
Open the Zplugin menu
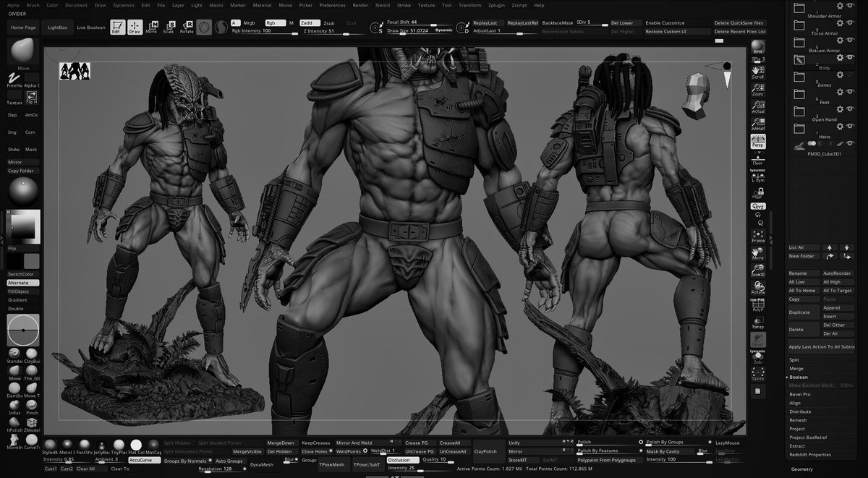[x=497, y=5]
